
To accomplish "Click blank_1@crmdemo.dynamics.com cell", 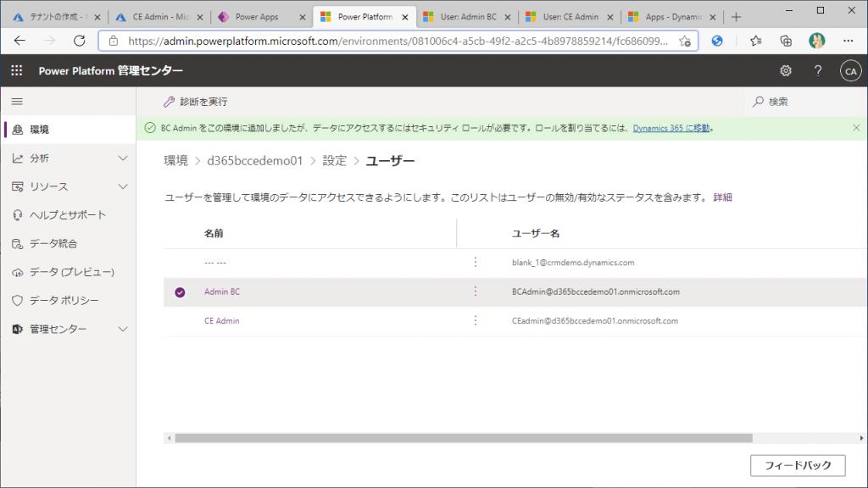I will (x=573, y=263).
